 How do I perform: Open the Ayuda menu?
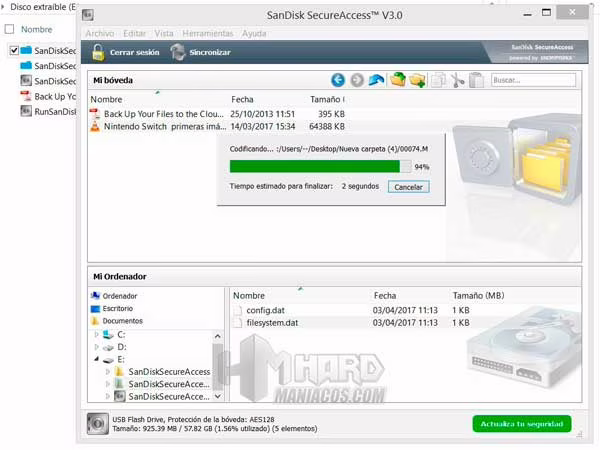[x=254, y=33]
